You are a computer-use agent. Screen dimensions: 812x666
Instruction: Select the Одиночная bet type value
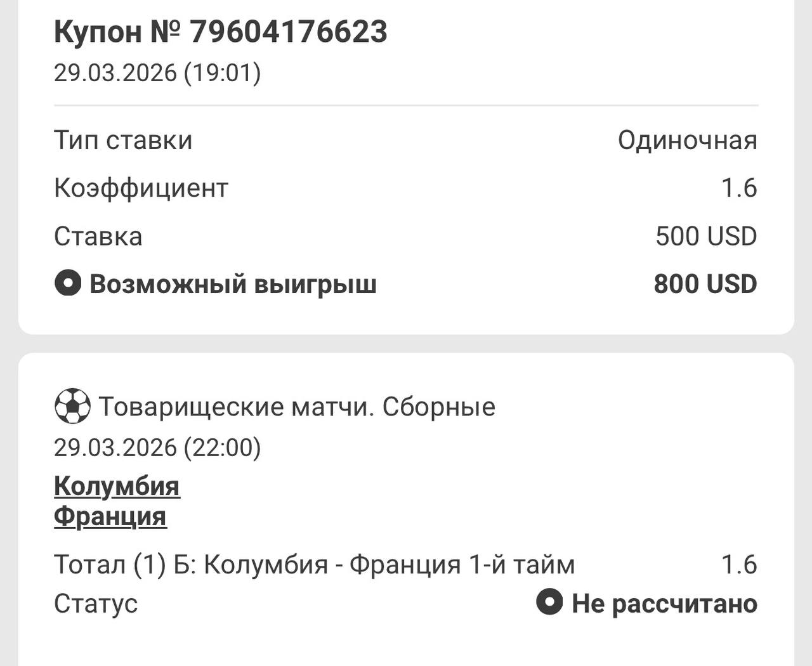(x=688, y=140)
